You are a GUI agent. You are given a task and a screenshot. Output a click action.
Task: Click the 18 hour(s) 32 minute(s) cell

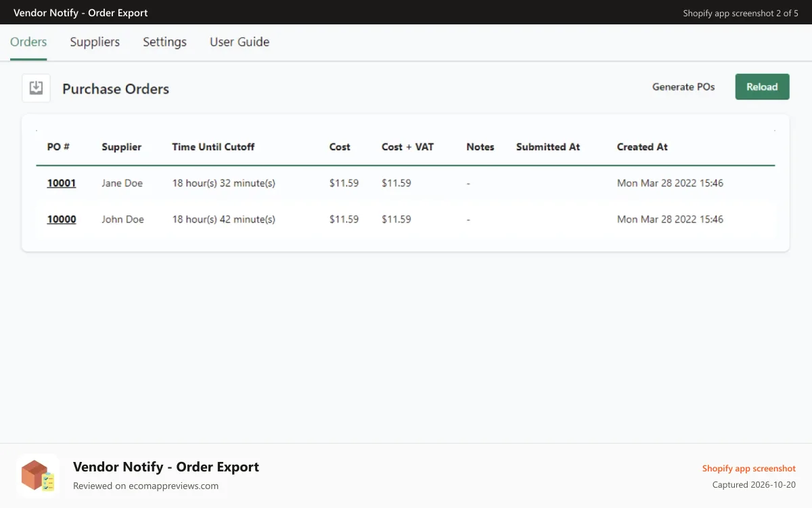pos(224,183)
